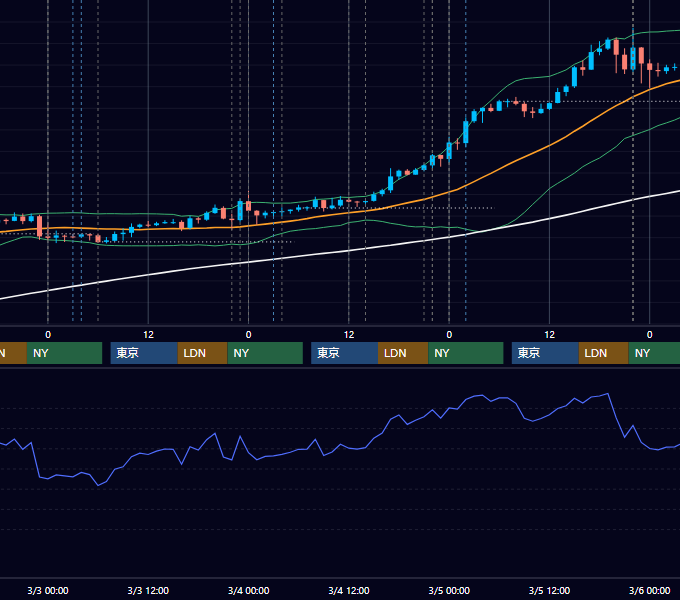Image resolution: width=680 pixels, height=600 pixels.
Task: Click the hour label 12 above 3/4 12:00
Action: 349,335
